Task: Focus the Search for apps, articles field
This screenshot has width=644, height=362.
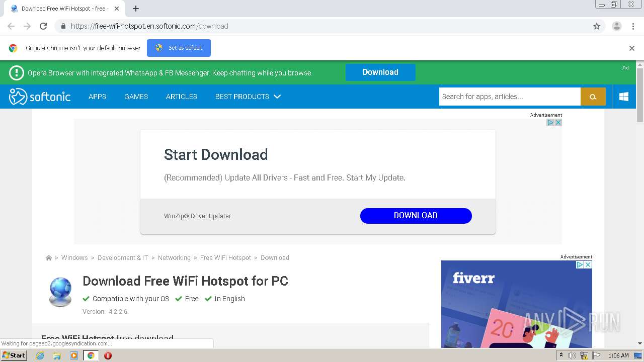Action: point(510,97)
